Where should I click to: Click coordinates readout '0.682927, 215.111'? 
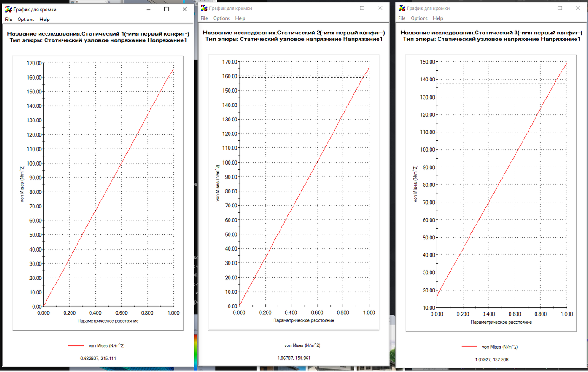(97, 358)
